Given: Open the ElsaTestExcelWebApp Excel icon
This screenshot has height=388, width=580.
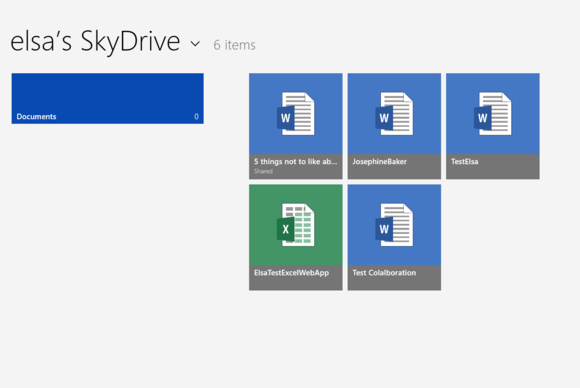Looking at the screenshot, I should [296, 225].
